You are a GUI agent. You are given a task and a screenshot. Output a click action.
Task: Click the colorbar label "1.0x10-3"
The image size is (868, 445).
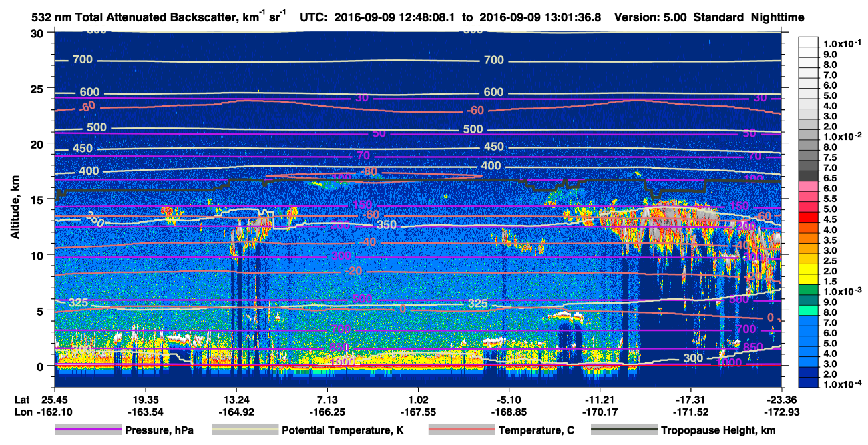(843, 292)
